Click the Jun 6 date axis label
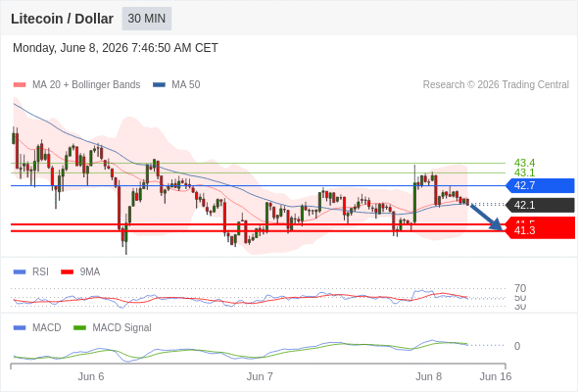This screenshot has height=392, width=578. click(91, 376)
